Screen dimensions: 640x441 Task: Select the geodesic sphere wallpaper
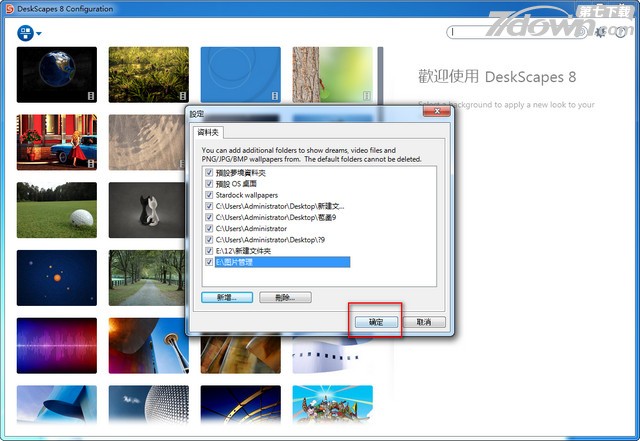coord(149,404)
